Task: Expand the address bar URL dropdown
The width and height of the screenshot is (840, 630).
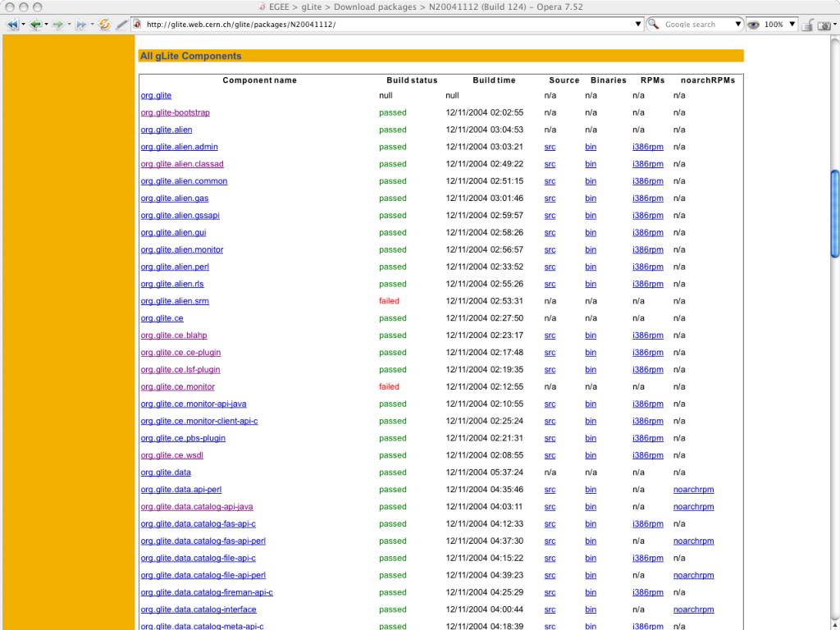Action: point(637,24)
